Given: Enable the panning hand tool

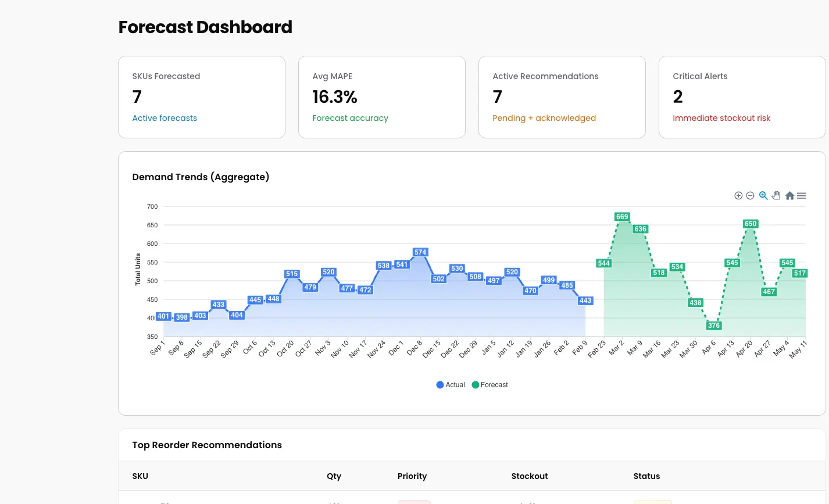Looking at the screenshot, I should 776,196.
